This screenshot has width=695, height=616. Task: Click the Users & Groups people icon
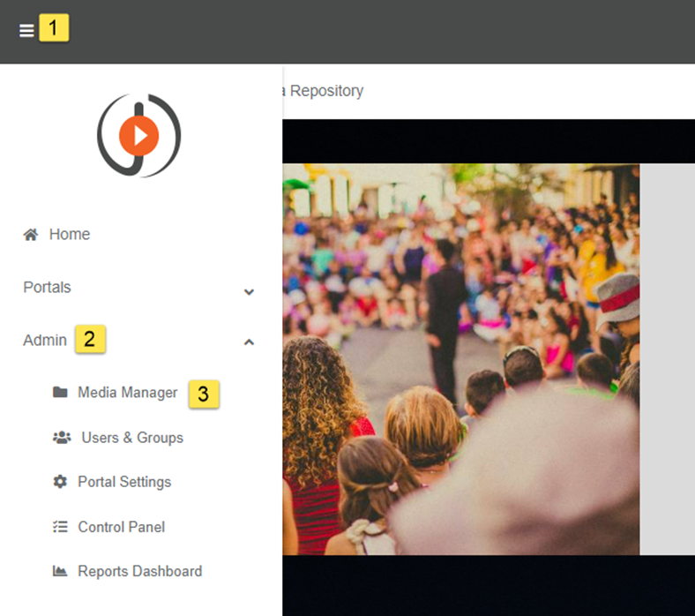click(x=62, y=438)
